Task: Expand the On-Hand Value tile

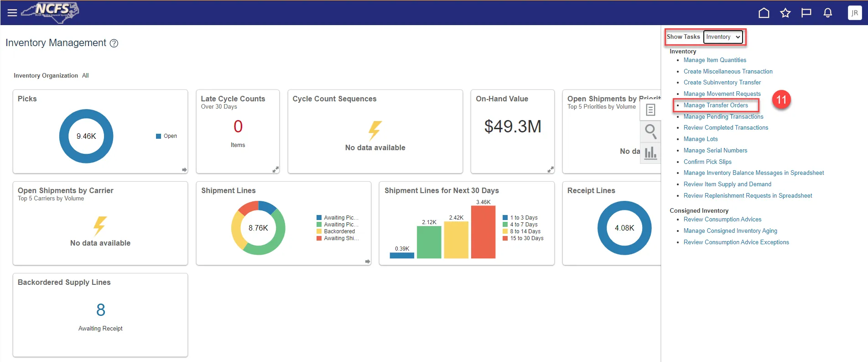Action: pos(551,169)
